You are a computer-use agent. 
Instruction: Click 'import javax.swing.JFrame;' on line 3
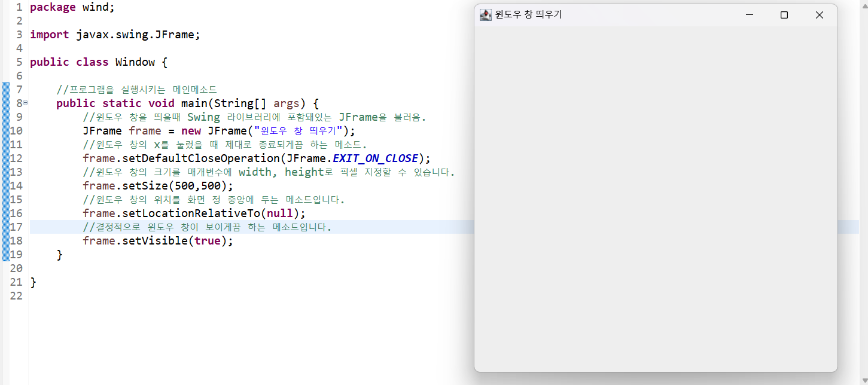(115, 35)
